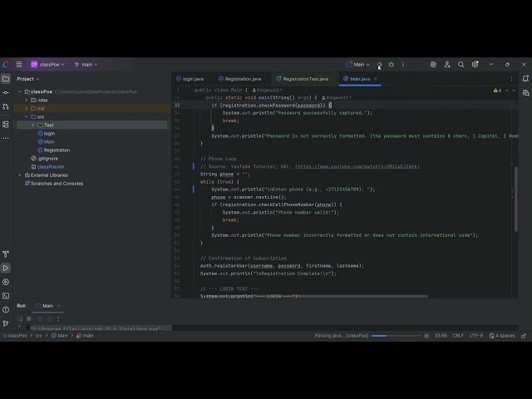Click the exit icon in Run toolbar

click(x=50, y=318)
